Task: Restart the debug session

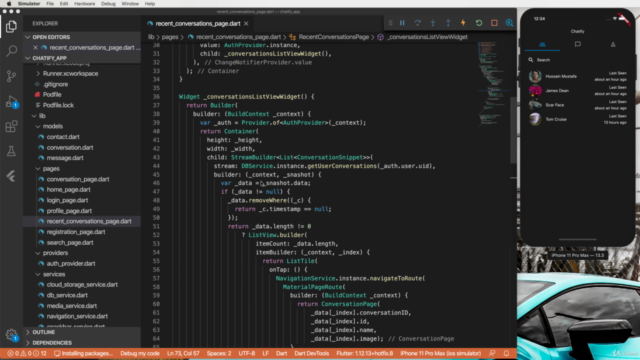Action: pos(479,23)
